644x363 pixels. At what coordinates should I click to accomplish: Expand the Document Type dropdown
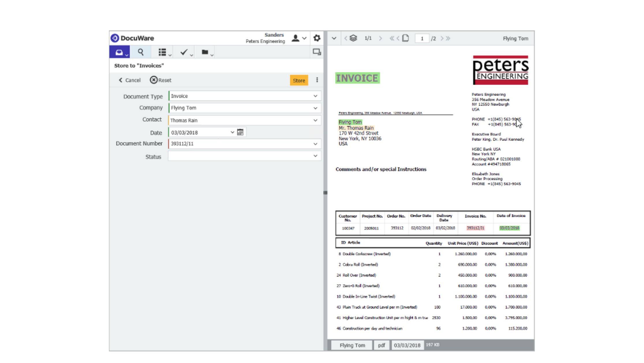[315, 96]
